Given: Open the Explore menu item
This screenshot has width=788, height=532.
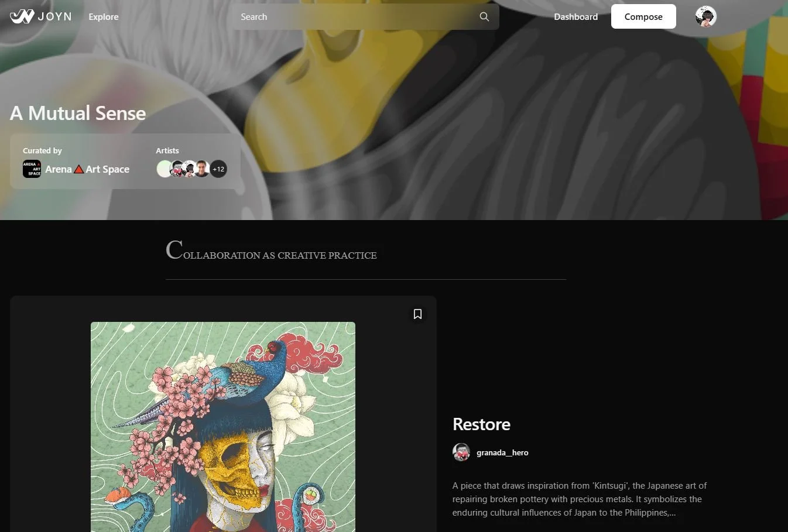Looking at the screenshot, I should pos(104,17).
